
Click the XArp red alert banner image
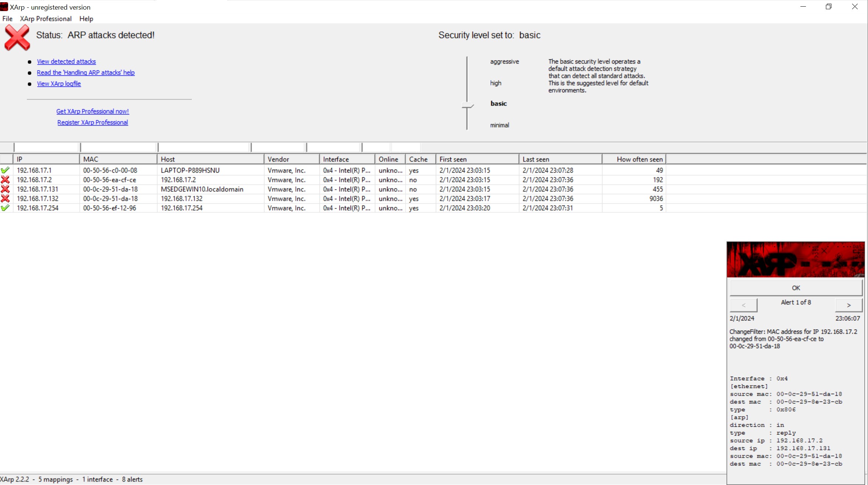(795, 259)
